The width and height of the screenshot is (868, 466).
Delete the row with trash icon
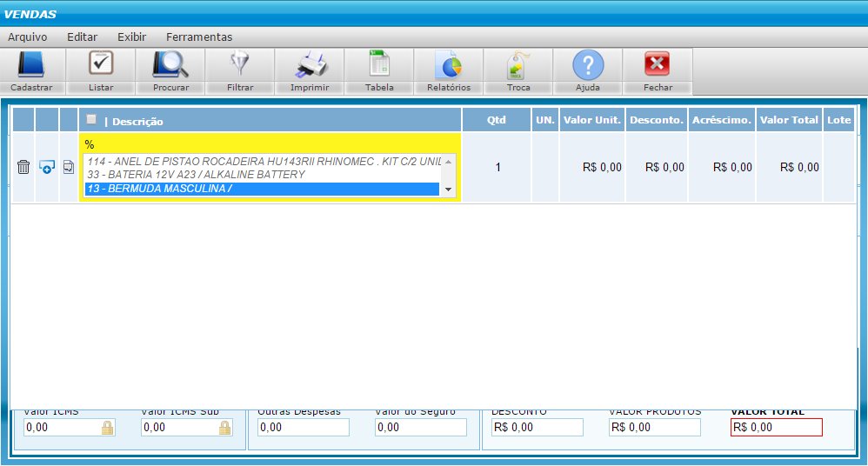click(23, 167)
